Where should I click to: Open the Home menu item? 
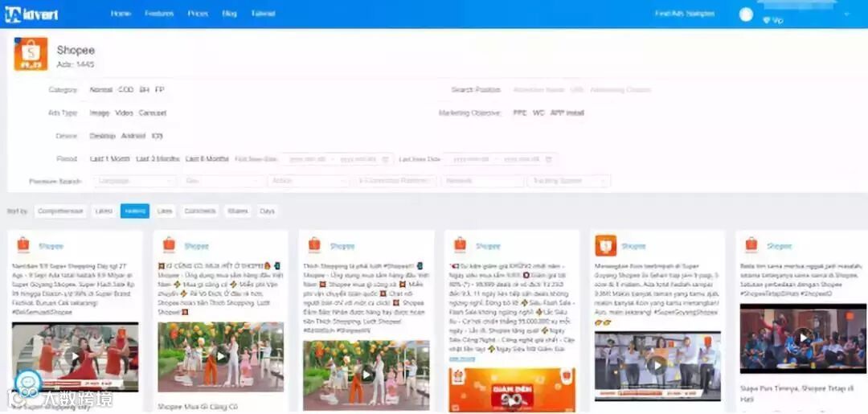pyautogui.click(x=121, y=14)
